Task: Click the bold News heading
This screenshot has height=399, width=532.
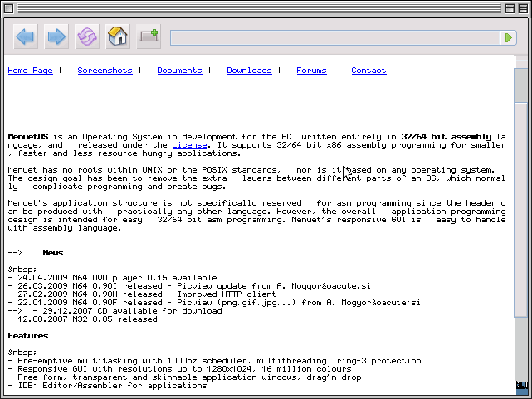Action: coord(53,253)
